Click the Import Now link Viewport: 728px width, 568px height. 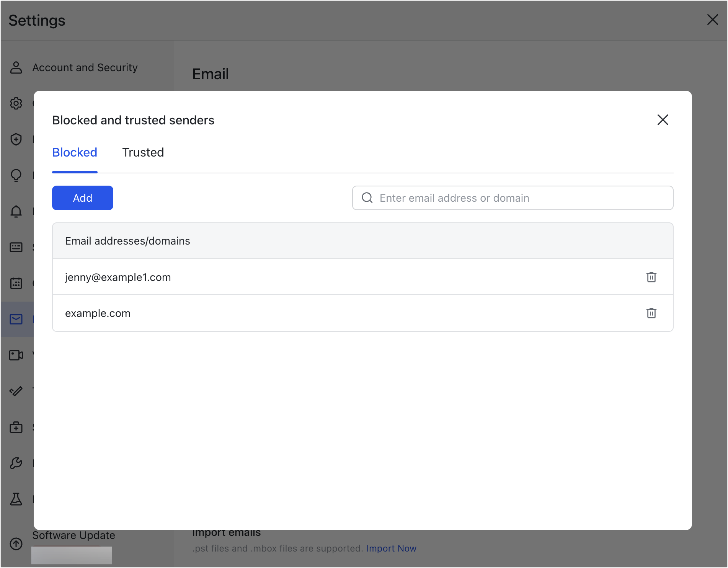(x=391, y=548)
